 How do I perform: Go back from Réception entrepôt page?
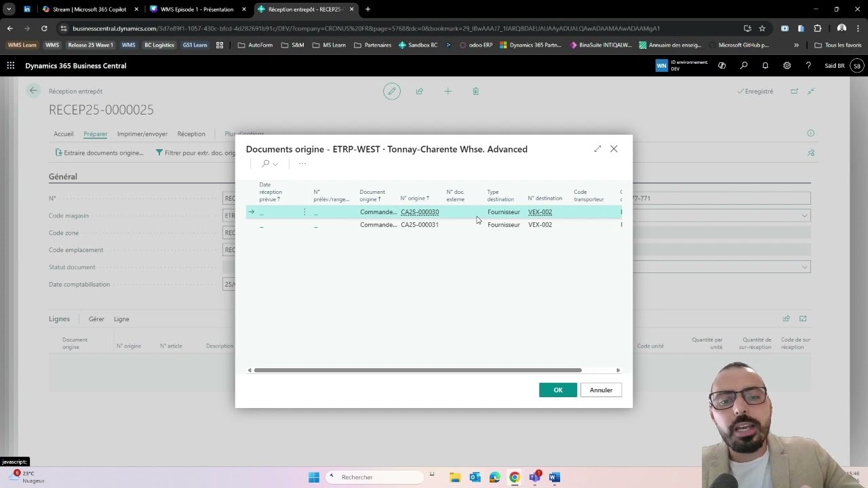pos(33,91)
